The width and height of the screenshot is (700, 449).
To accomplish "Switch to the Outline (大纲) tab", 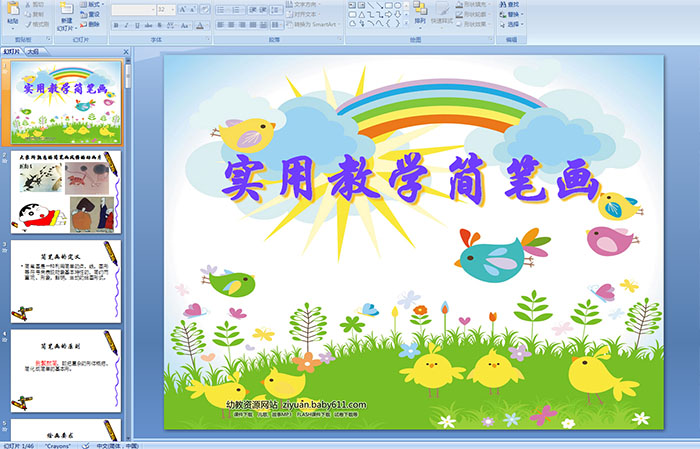I will coord(33,52).
